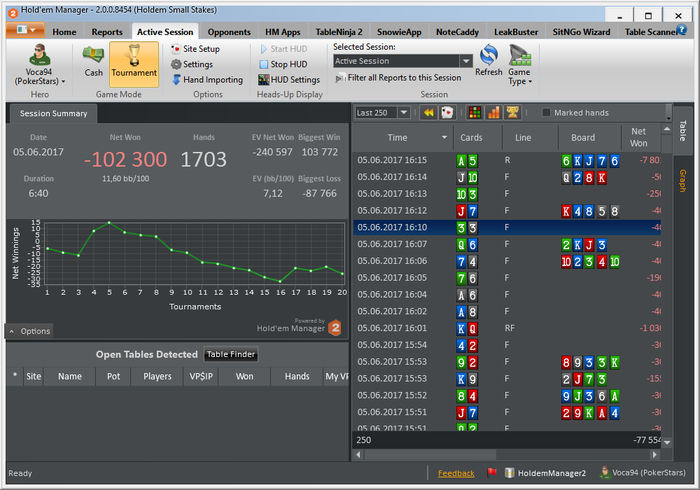Refresh the active session
The height and width of the screenshot is (490, 700).
489,61
